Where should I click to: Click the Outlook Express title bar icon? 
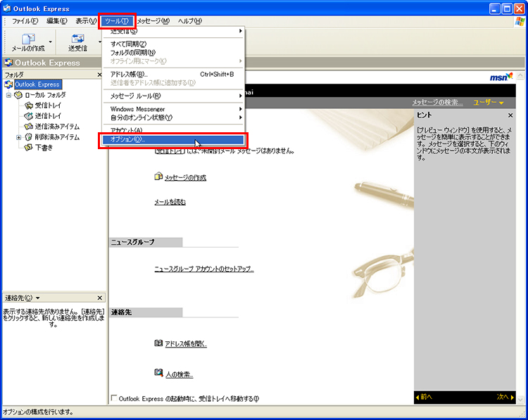pos(7,8)
